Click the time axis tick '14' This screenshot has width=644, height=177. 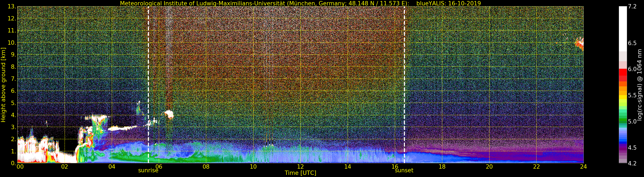pos(348,166)
